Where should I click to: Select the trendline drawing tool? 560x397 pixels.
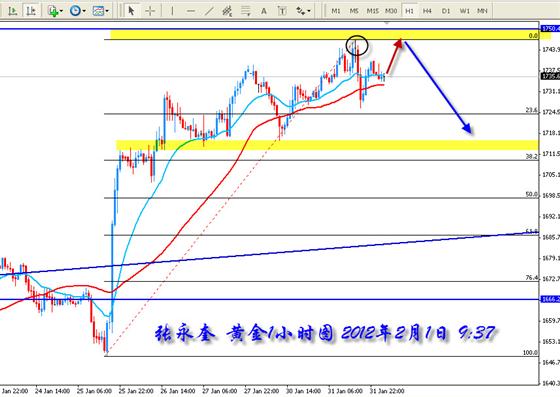(209, 11)
